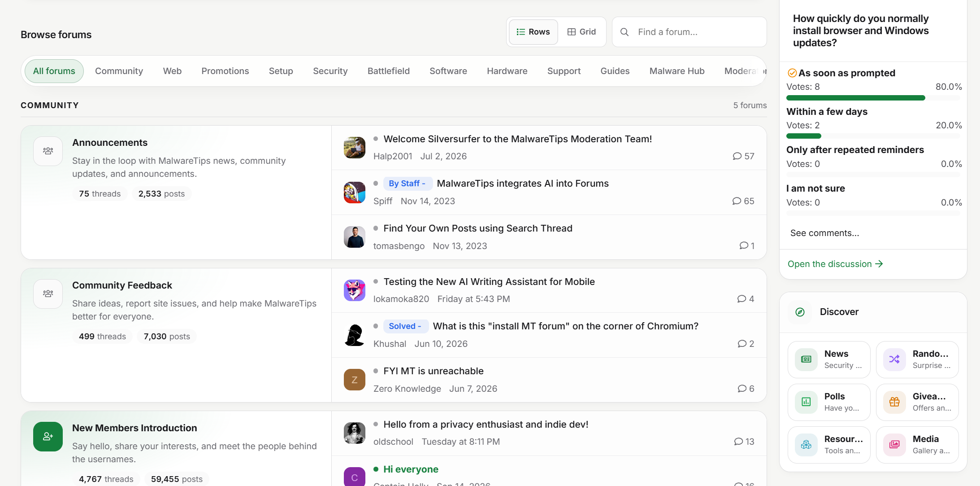Select the Web tab

(x=172, y=71)
